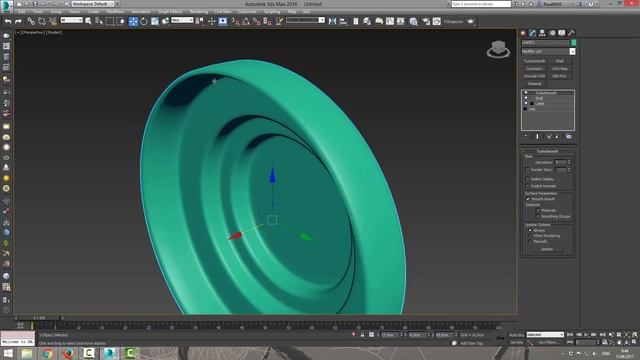Activate the Select and Move tool

pyautogui.click(x=133, y=21)
